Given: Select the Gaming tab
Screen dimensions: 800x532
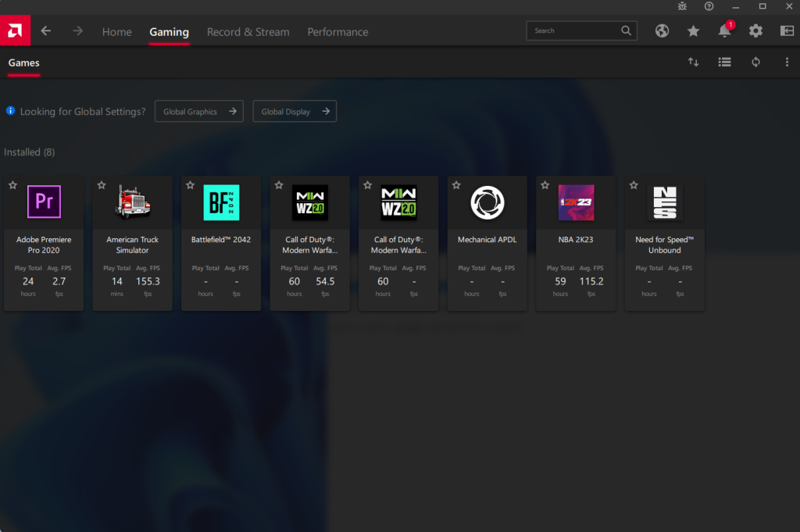Looking at the screenshot, I should click(169, 32).
